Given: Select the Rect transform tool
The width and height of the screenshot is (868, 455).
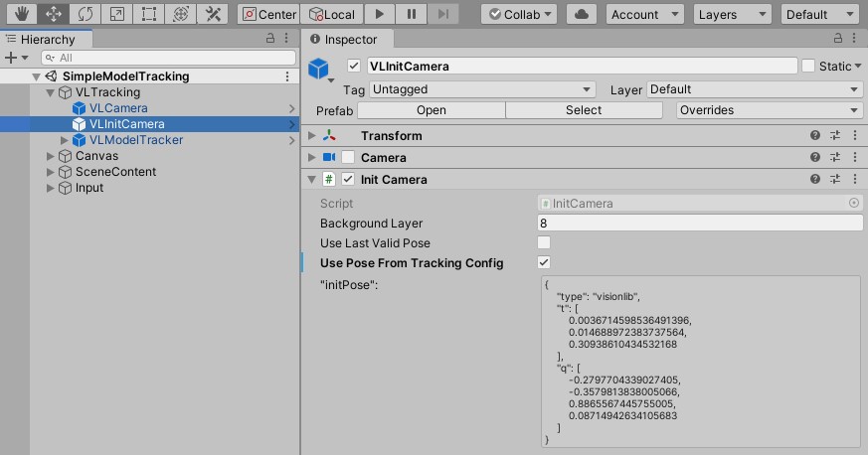Looking at the screenshot, I should point(148,14).
